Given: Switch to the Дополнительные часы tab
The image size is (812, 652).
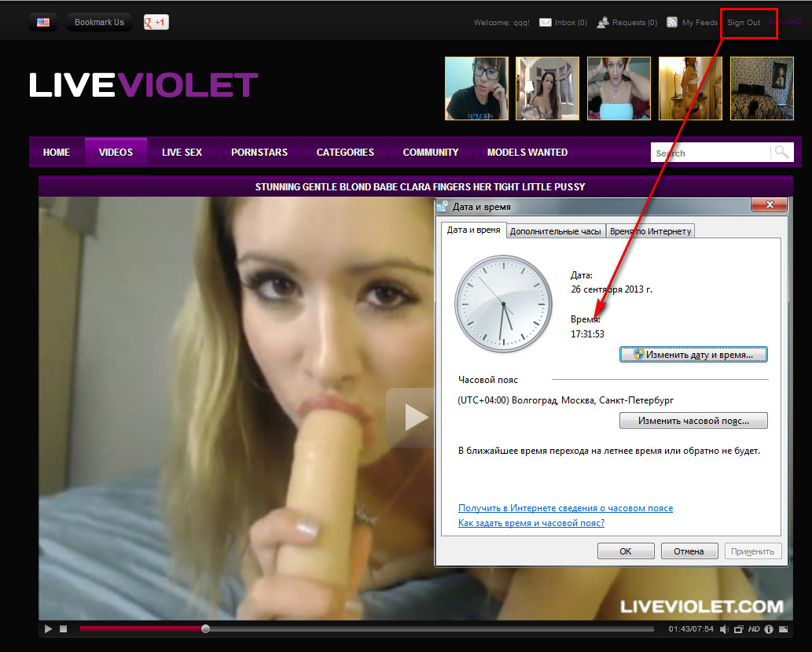Looking at the screenshot, I should point(555,231).
